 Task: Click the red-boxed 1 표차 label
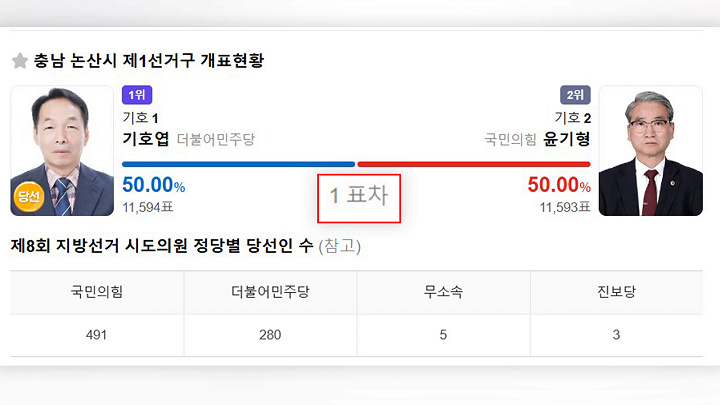tap(359, 198)
